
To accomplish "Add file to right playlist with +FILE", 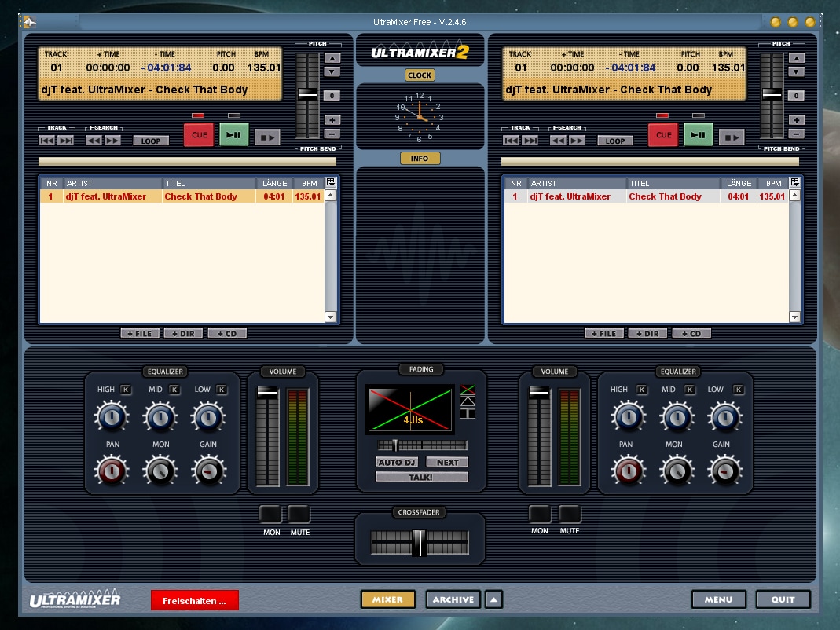I will tap(605, 333).
